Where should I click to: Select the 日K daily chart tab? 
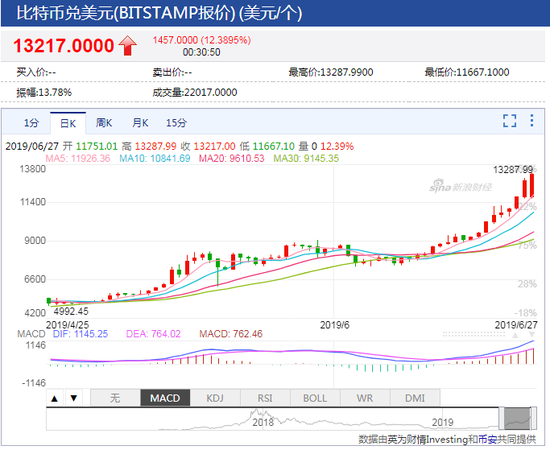(68, 123)
